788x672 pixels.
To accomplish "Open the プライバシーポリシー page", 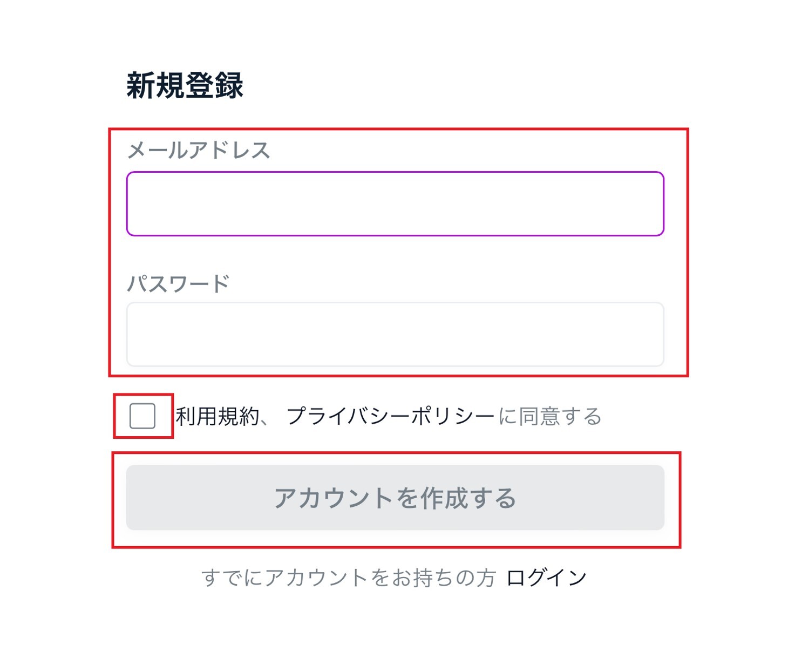I will [x=389, y=416].
